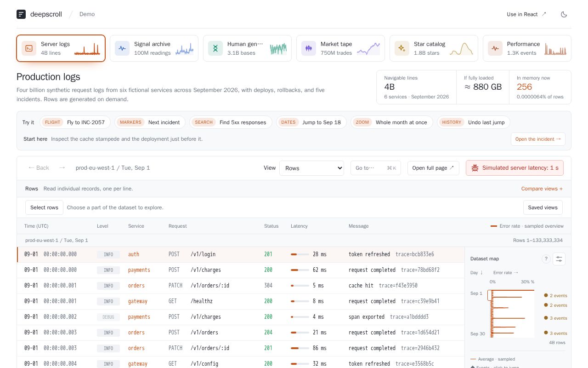Click the Star catalog sparkline chart
The image size is (588, 368).
coord(460,49)
